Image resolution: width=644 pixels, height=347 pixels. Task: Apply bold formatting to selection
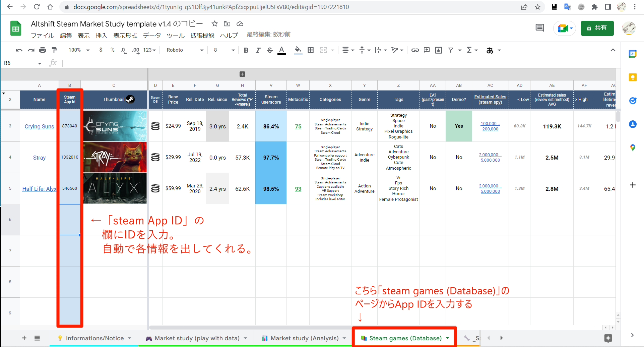[246, 50]
